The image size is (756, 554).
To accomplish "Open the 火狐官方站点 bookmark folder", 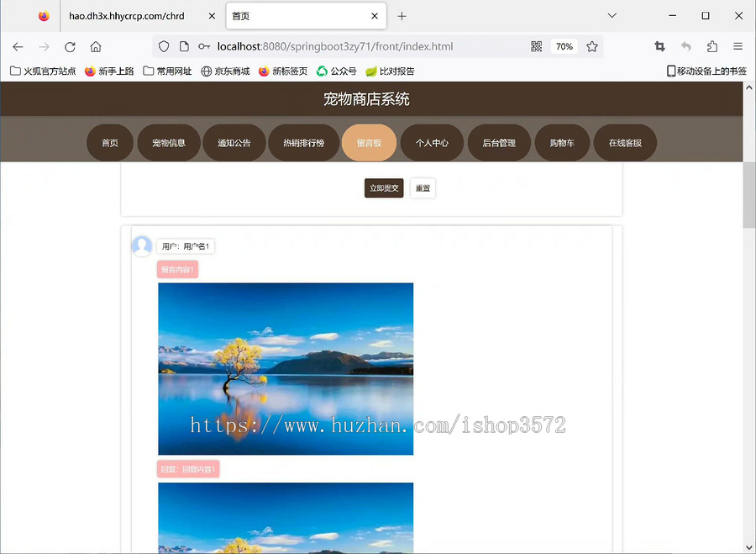I will click(x=43, y=71).
